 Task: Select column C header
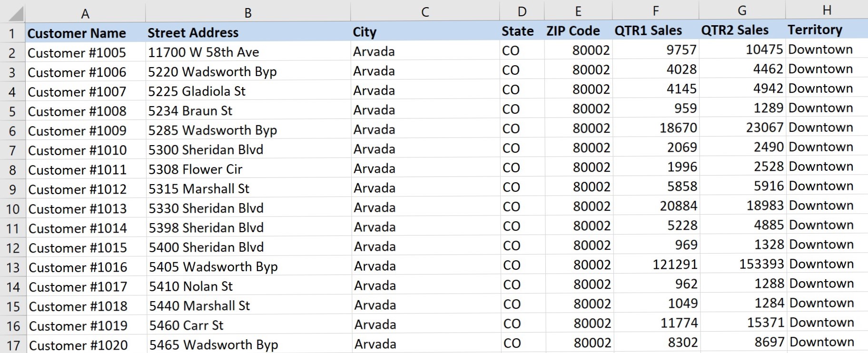(425, 12)
